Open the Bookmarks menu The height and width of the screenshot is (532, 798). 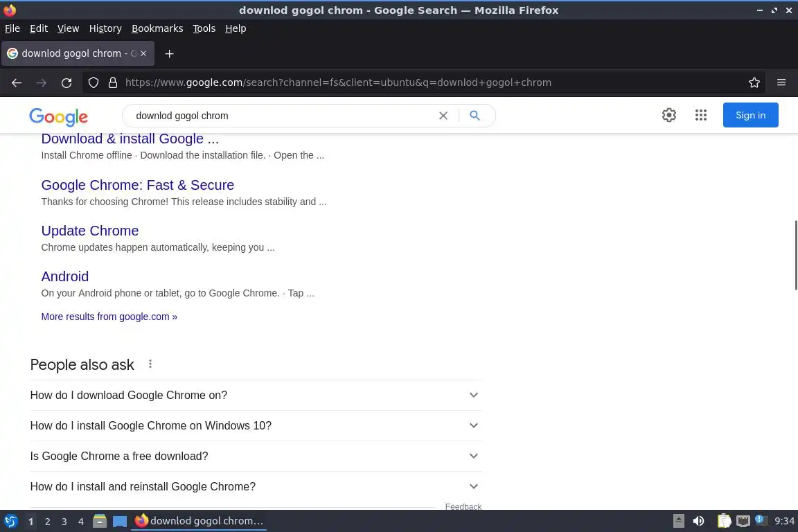click(157, 28)
